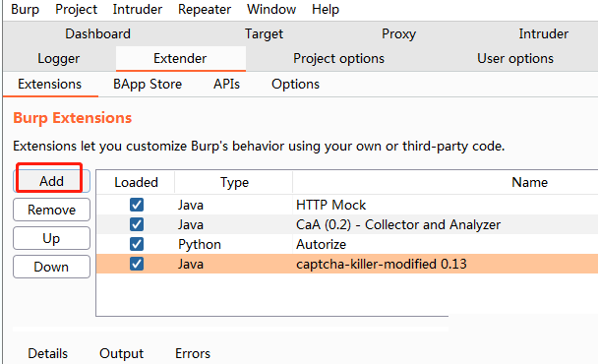Open the Repeater menu
The height and width of the screenshot is (364, 598).
pos(205,9)
